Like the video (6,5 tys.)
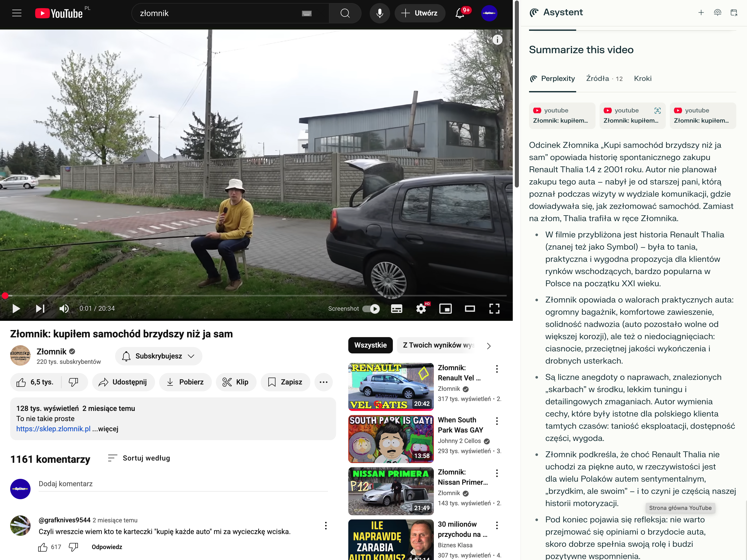Viewport: 747px width, 560px height. pyautogui.click(x=35, y=382)
